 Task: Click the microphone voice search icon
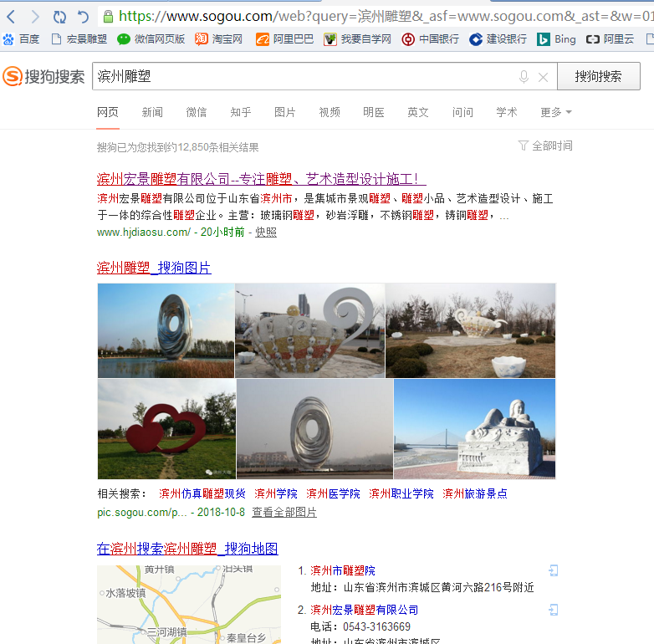coord(524,77)
